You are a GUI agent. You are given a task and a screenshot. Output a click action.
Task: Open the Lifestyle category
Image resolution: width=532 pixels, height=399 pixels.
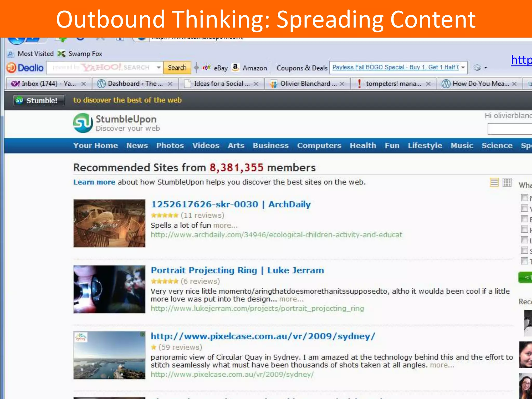[425, 145]
